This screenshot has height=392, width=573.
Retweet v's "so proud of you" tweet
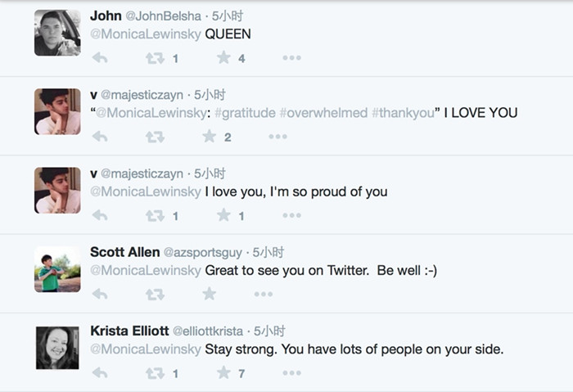click(x=155, y=215)
